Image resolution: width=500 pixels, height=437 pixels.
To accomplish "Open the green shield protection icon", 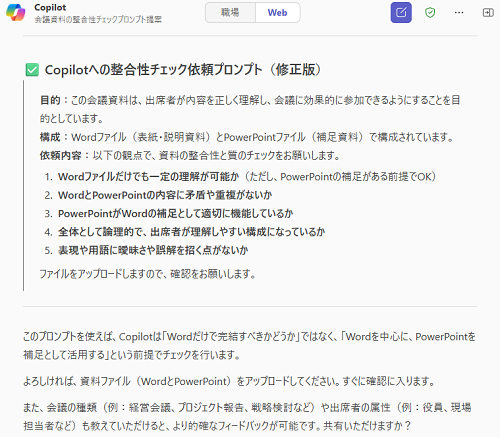I will (x=430, y=13).
